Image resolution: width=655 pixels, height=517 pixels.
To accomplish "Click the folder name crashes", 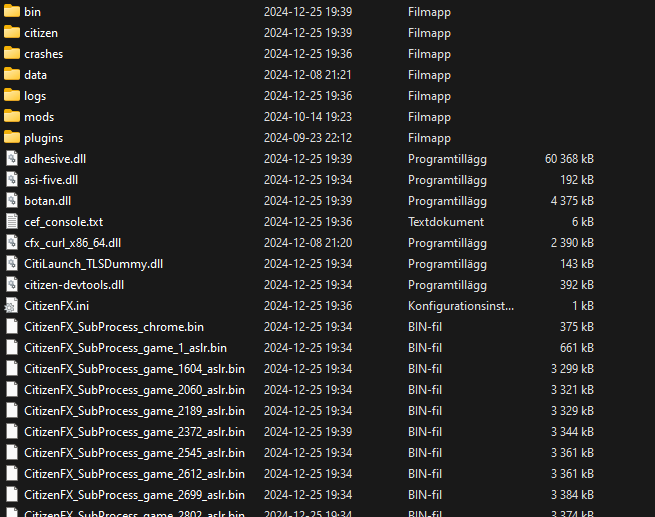I will coord(43,53).
